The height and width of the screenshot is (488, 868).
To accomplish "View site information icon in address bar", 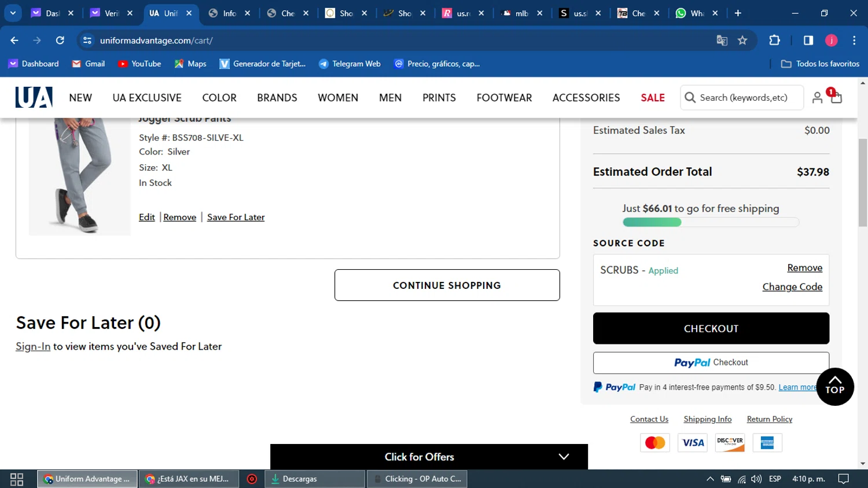I will (x=87, y=41).
